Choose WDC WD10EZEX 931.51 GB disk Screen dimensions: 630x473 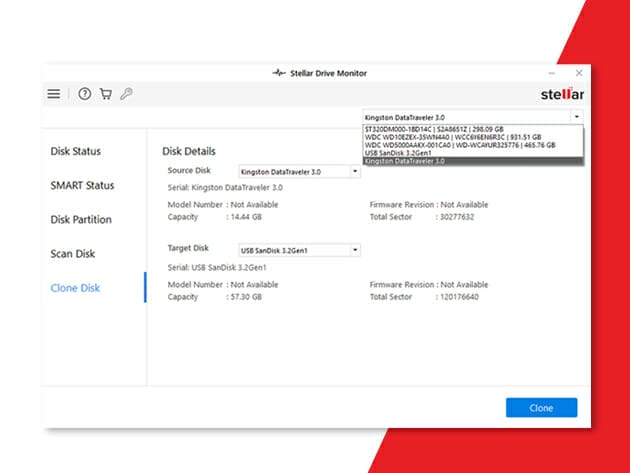pyautogui.click(x=452, y=137)
